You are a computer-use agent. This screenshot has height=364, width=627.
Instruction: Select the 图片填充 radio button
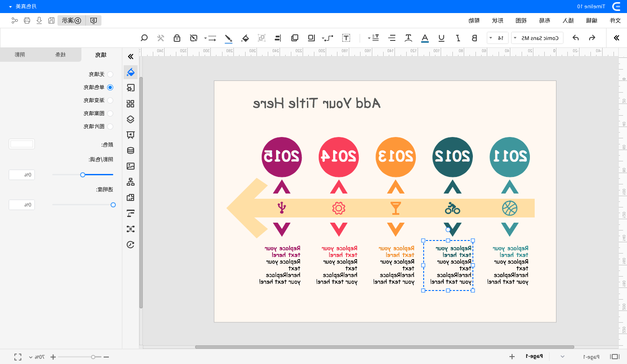[110, 127]
